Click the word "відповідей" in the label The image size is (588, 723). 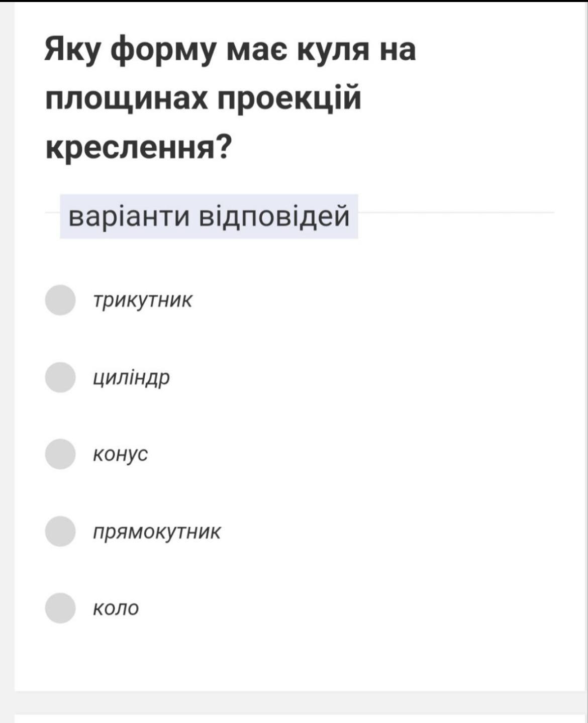click(x=274, y=217)
